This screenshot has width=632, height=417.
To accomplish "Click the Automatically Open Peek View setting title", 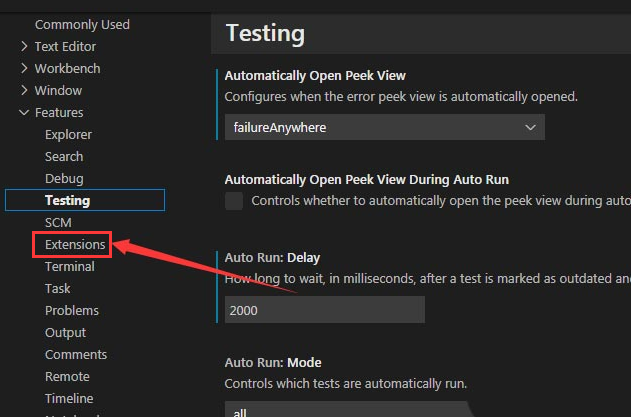I will (315, 76).
